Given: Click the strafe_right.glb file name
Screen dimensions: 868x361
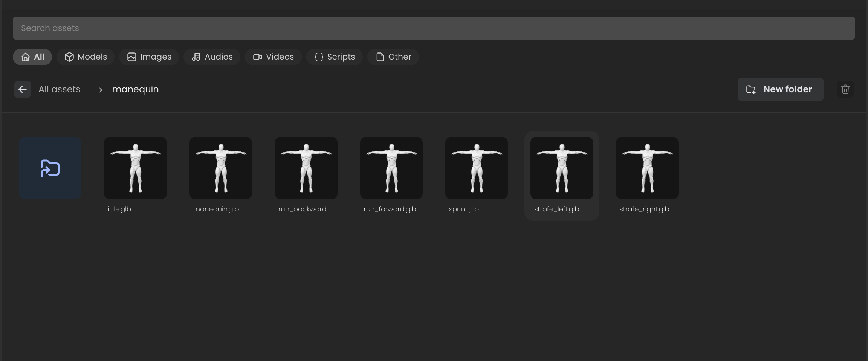Looking at the screenshot, I should [644, 209].
